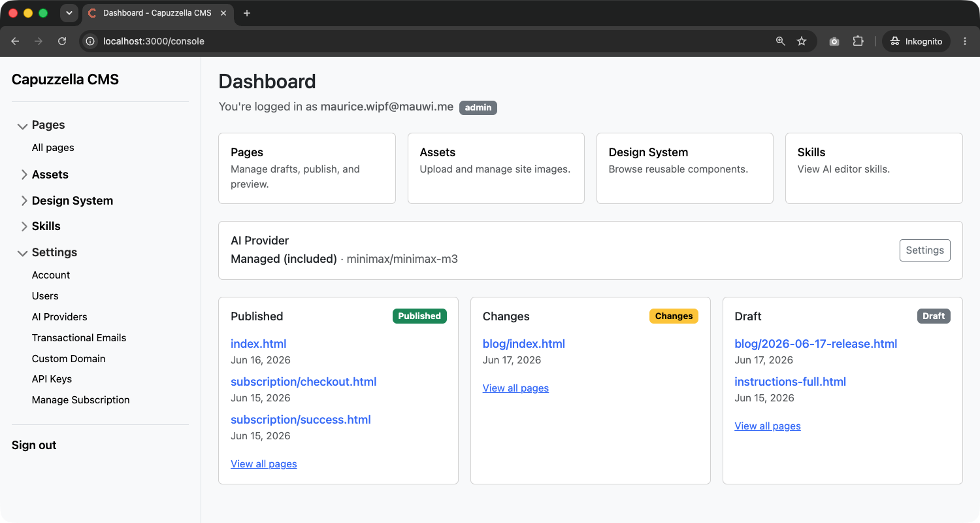Reload the page with refresh icon
The image size is (980, 523).
point(62,41)
